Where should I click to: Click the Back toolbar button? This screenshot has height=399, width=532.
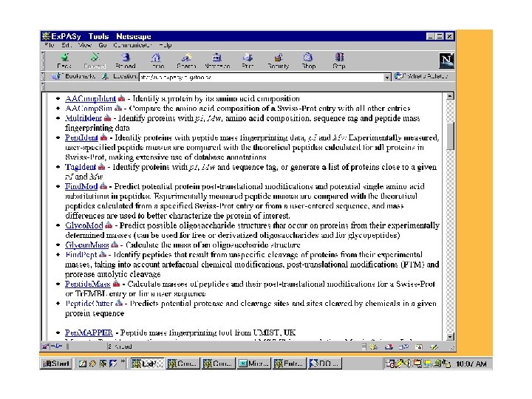pos(64,61)
